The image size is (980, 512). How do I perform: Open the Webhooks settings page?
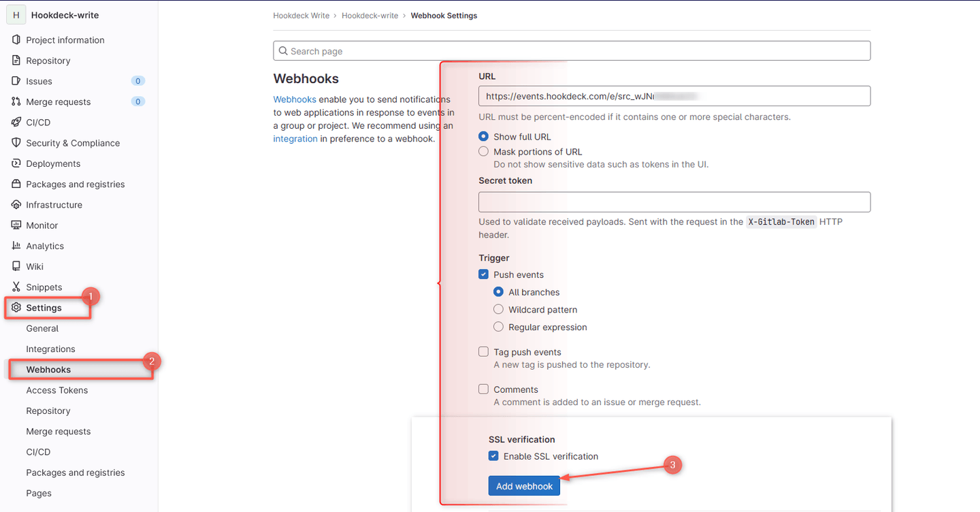pos(48,369)
